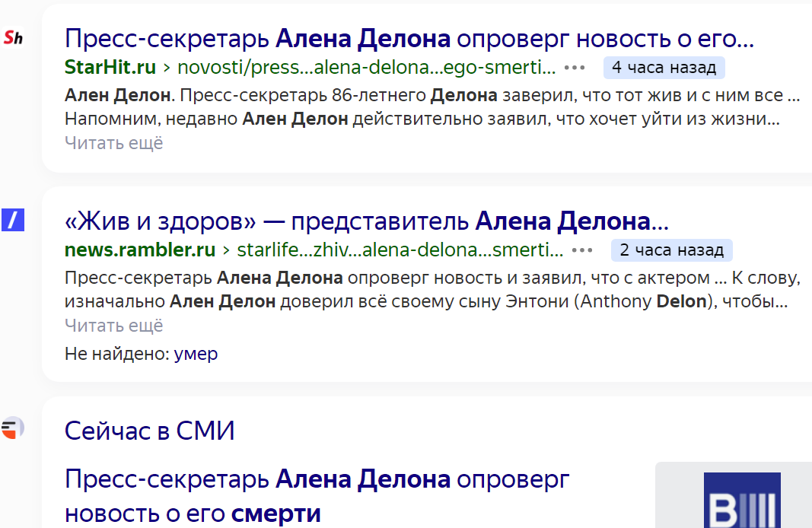Expand Читать ещё under Rambler snippet
The image size is (812, 528).
pyautogui.click(x=114, y=326)
